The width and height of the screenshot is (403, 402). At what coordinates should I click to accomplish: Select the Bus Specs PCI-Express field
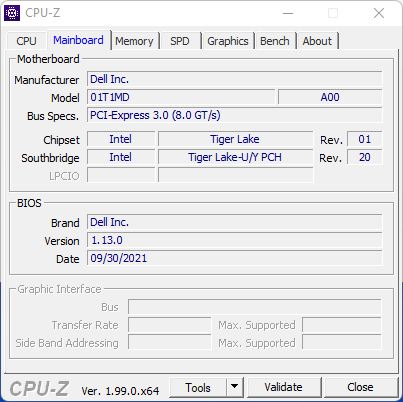[235, 115]
